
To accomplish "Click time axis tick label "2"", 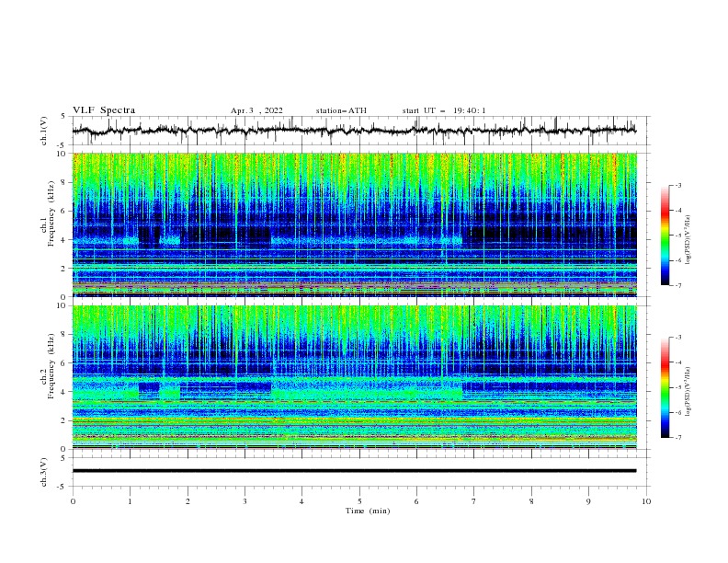I will [188, 501].
